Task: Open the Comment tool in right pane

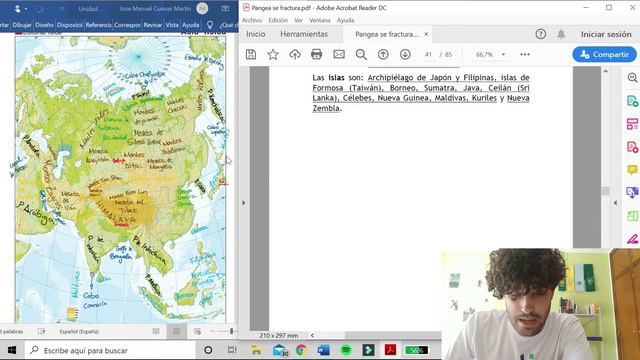Action: click(632, 169)
